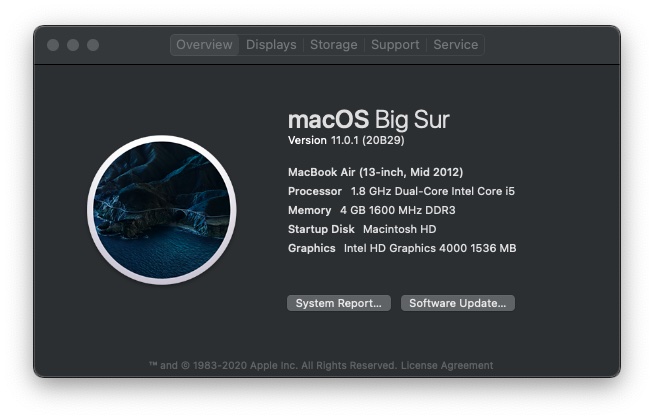Click the window zoom button
Viewport: 654px width, 419px height.
tap(93, 45)
